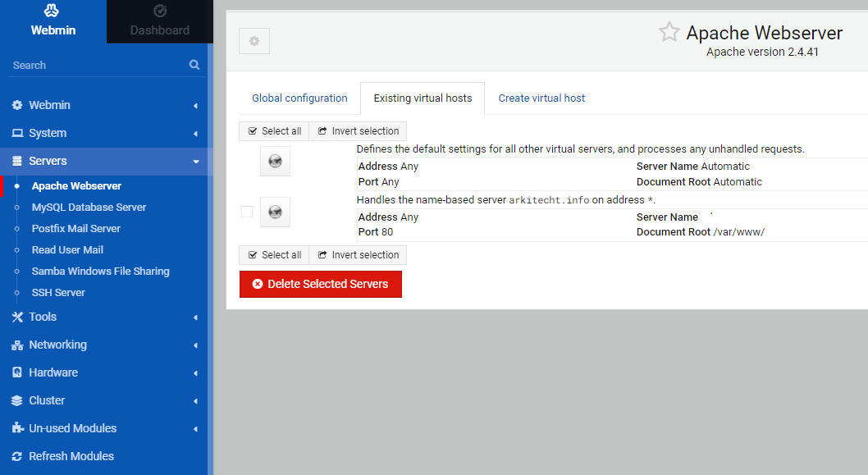Click the Refresh Modules circular arrows icon
Viewport: 868px width, 475px height.
(17, 456)
